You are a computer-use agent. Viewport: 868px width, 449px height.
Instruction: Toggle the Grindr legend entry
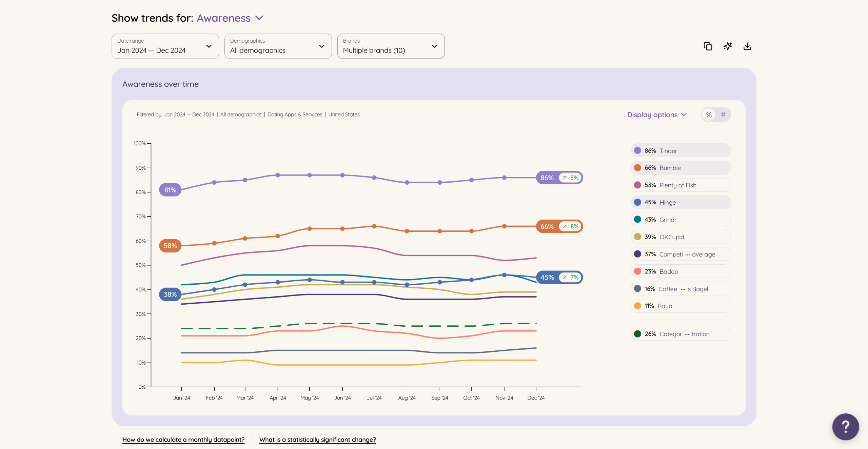point(681,220)
